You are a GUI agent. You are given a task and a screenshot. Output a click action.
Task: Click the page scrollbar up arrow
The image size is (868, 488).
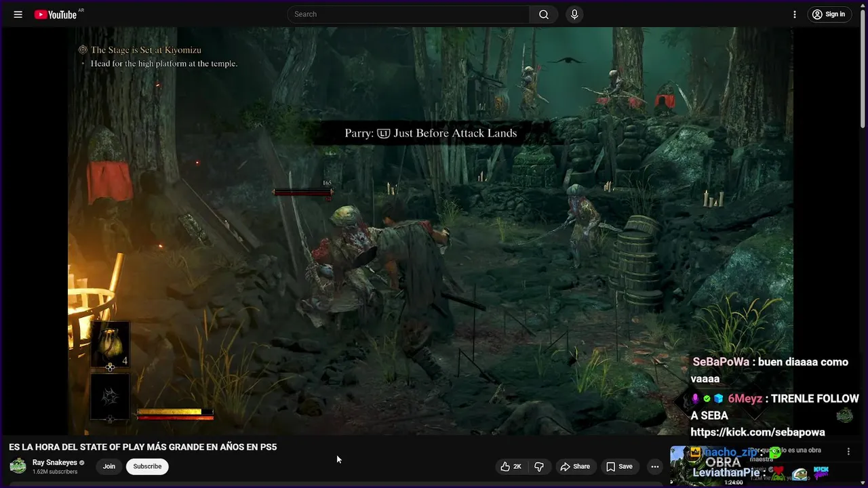[x=863, y=4]
